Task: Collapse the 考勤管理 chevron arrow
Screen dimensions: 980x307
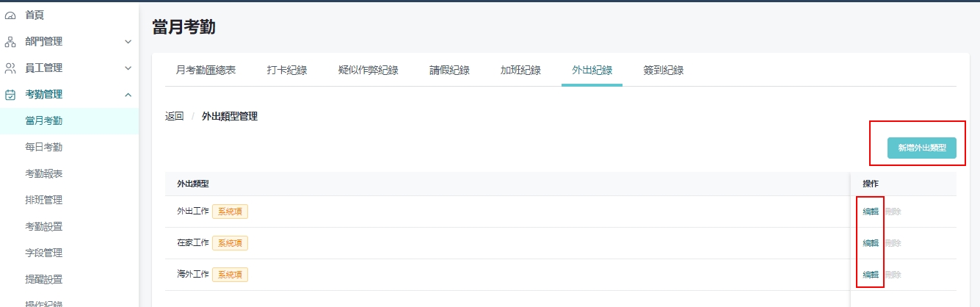Action: click(x=128, y=95)
